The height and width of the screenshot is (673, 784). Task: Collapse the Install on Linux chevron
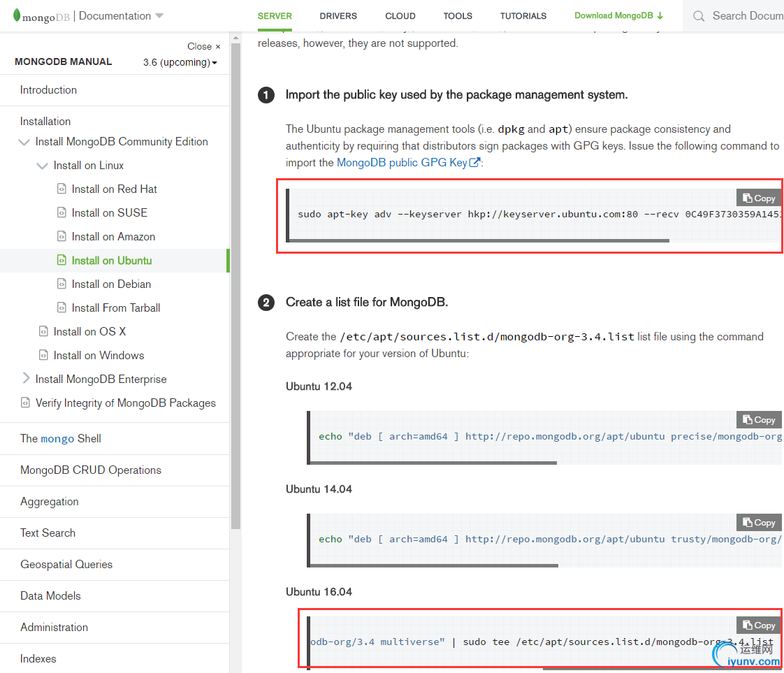coord(43,166)
